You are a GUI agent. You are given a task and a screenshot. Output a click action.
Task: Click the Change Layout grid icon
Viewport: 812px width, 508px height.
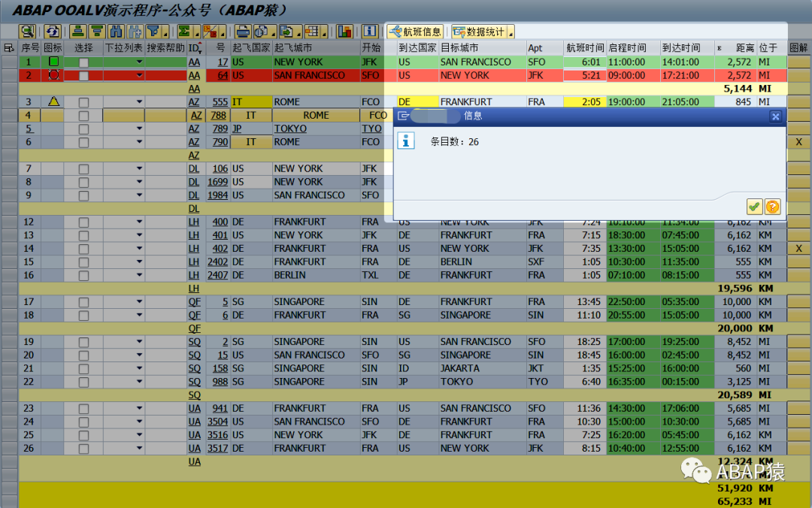tap(312, 32)
